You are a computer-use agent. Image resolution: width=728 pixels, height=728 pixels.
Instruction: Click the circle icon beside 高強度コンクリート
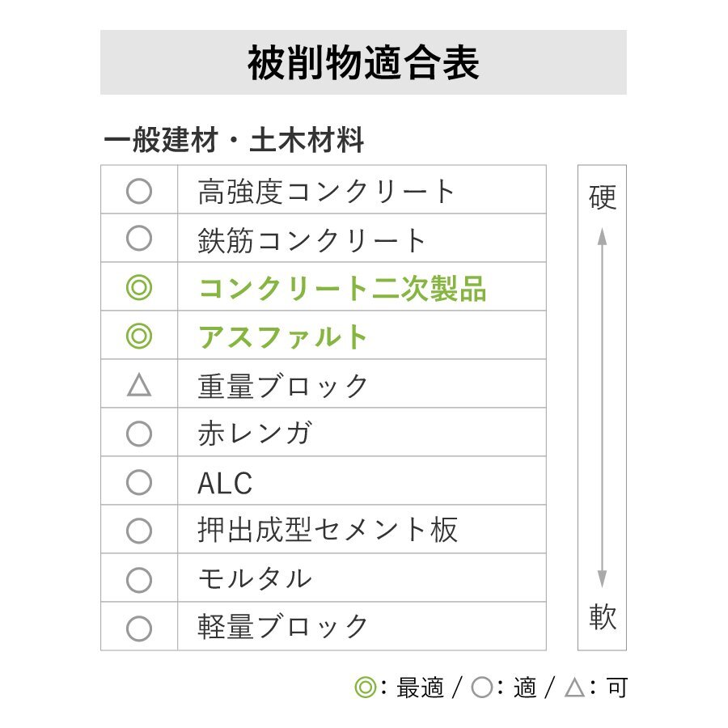(139, 191)
